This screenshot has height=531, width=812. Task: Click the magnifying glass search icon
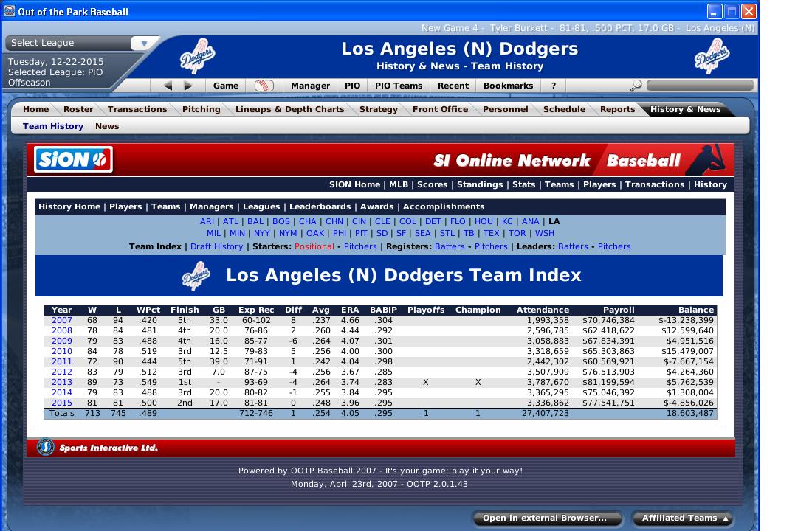[x=636, y=86]
